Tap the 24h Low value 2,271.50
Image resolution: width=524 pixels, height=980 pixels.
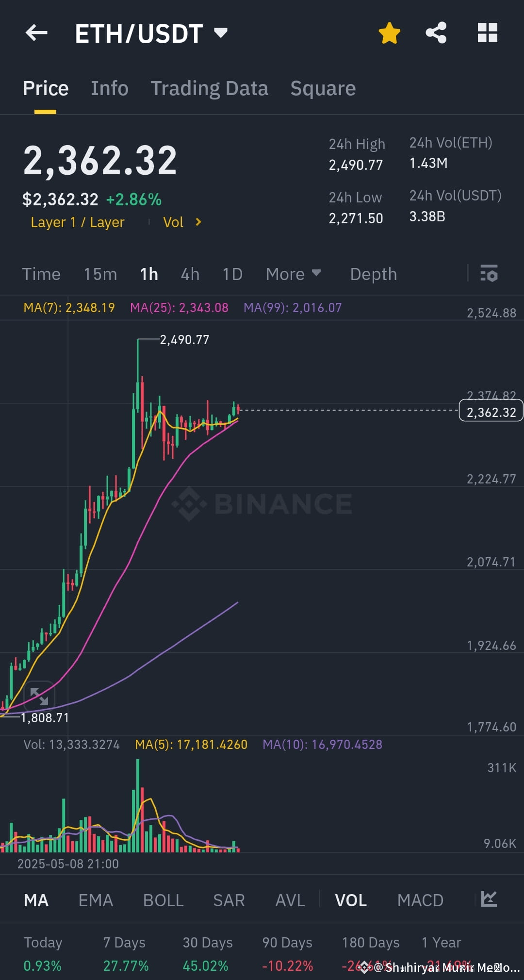point(356,218)
